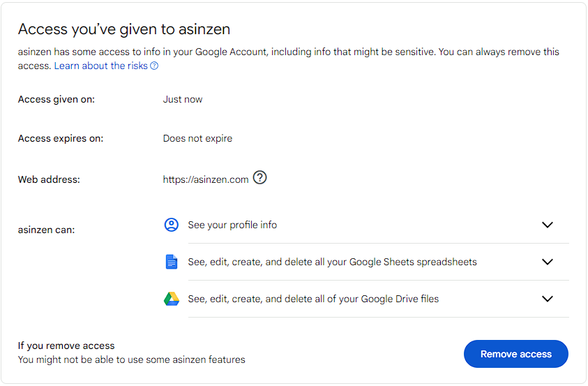Click the Access you've given to asinzen heading
The width and height of the screenshot is (588, 386).
124,29
